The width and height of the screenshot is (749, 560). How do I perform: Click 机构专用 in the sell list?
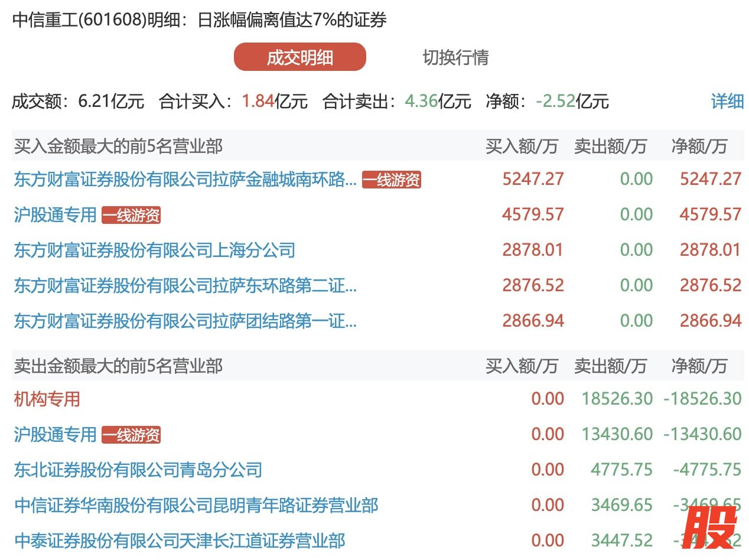click(x=47, y=399)
